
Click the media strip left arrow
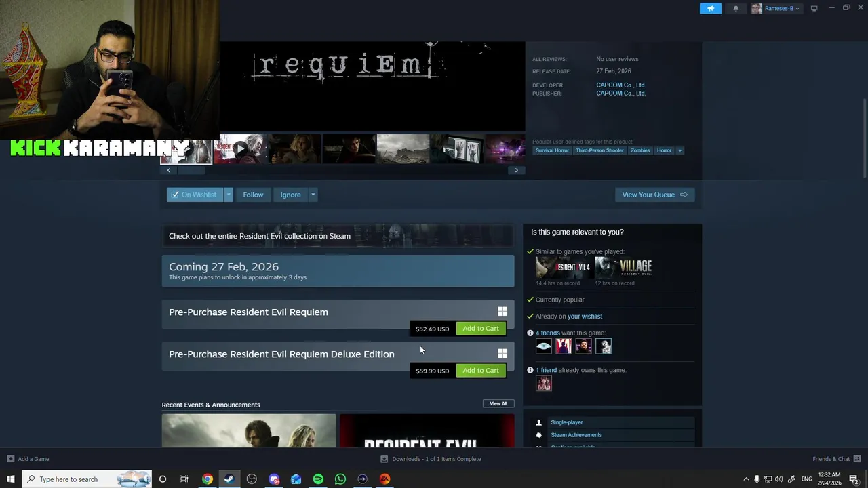coord(169,170)
